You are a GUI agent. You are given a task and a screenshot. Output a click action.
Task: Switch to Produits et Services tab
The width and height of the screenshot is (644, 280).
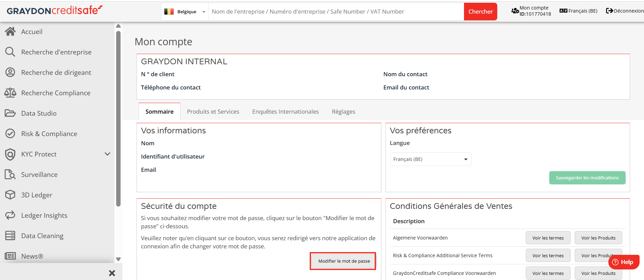tap(213, 112)
